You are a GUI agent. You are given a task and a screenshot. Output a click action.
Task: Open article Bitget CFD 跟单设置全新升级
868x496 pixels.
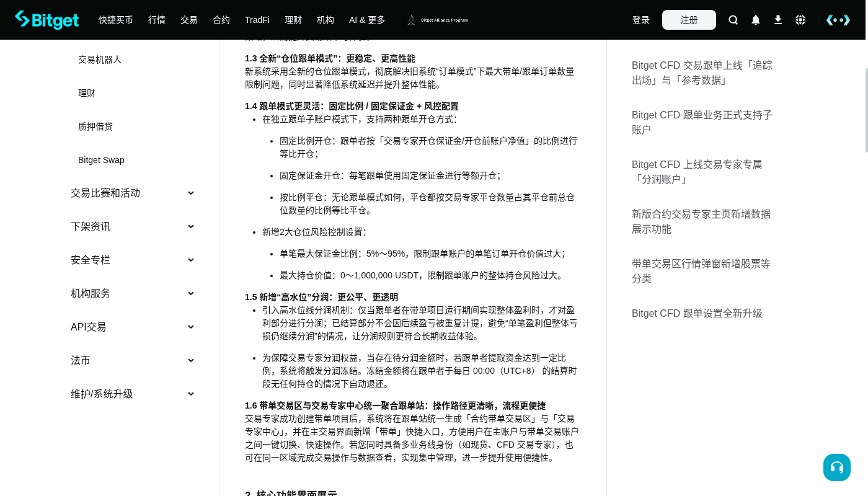click(x=697, y=313)
